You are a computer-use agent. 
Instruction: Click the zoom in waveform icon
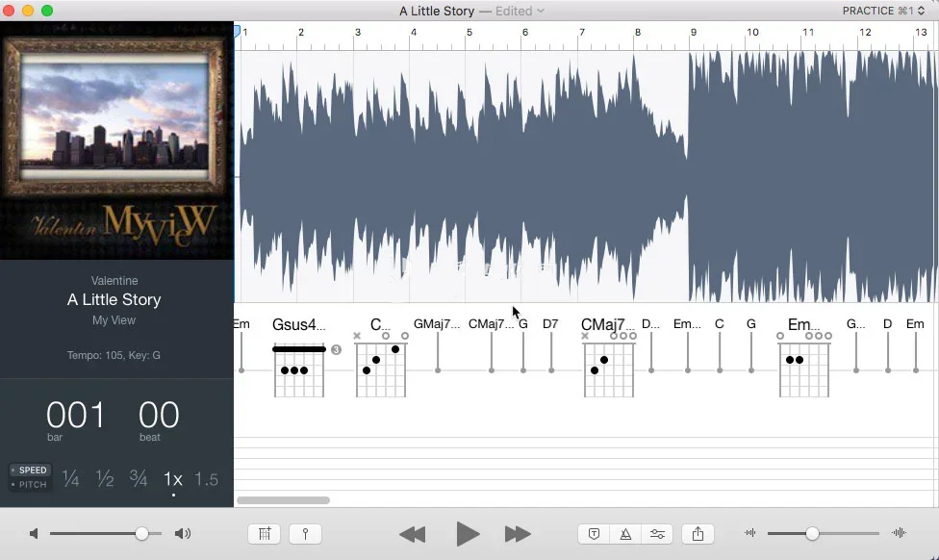pos(899,532)
